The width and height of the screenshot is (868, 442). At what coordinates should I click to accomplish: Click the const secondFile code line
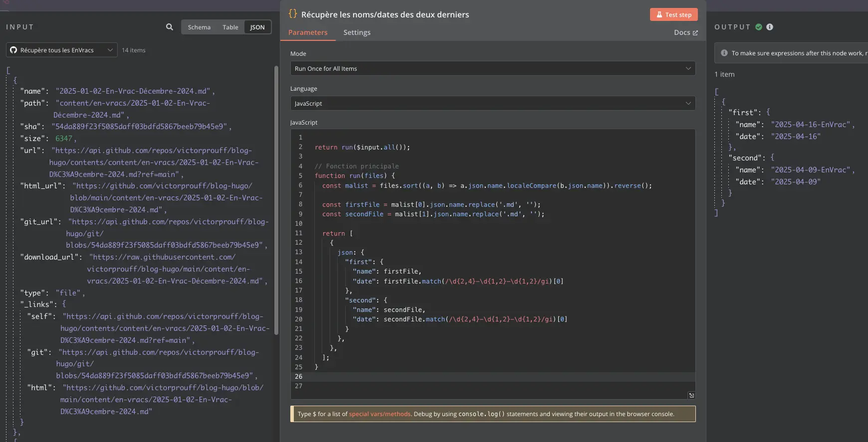[434, 214]
